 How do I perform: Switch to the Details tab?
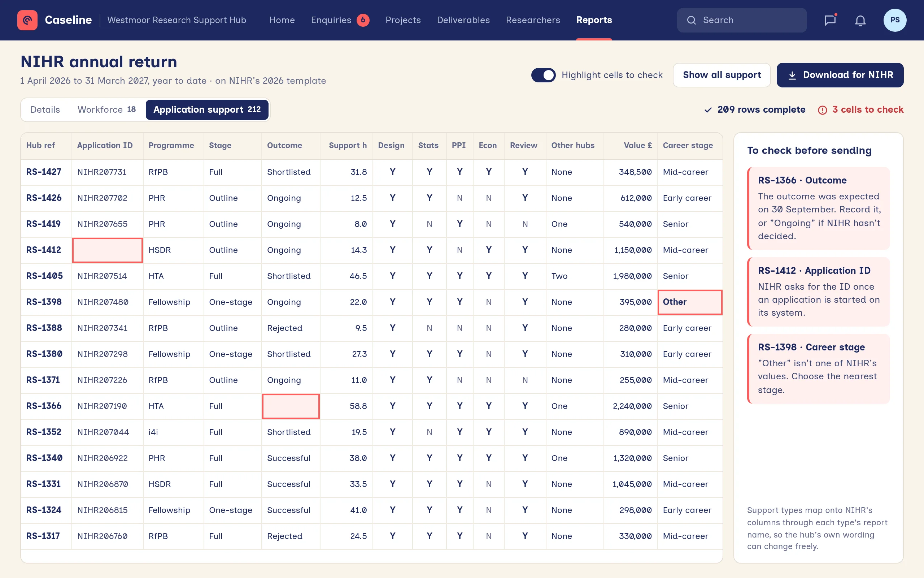click(x=45, y=110)
